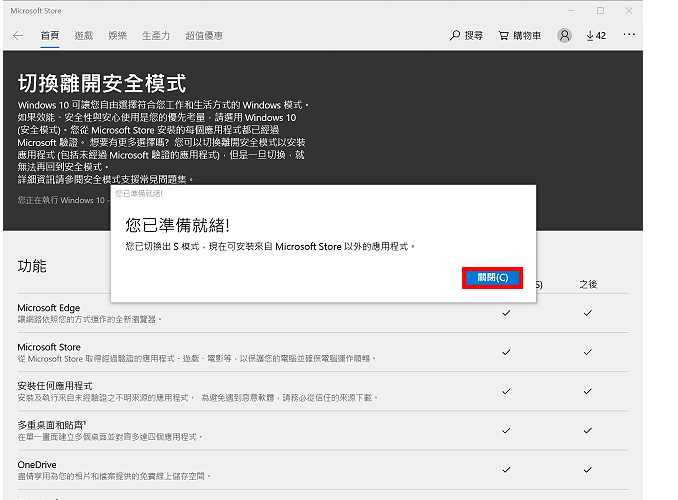The width and height of the screenshot is (678, 500).
Task: Click the 之後 checkmark for 安裝任何應用程式
Action: click(x=588, y=391)
